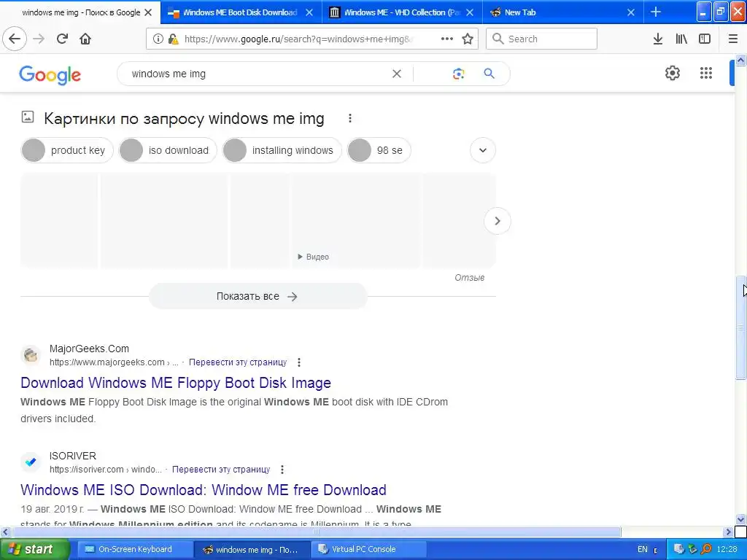Go back to the previous page
This screenshot has width=747, height=560.
[x=15, y=39]
